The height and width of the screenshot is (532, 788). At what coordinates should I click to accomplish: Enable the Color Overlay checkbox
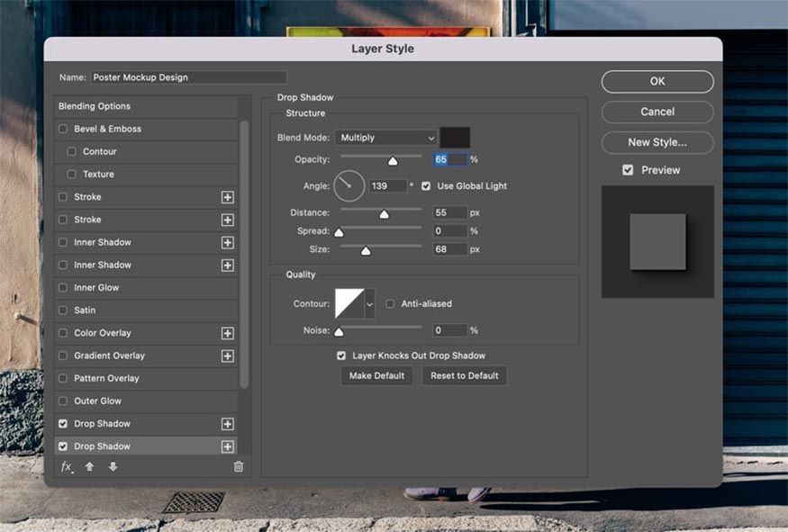(x=63, y=333)
